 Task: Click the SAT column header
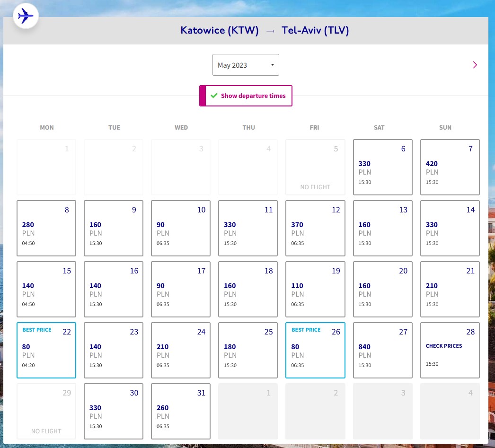(379, 127)
